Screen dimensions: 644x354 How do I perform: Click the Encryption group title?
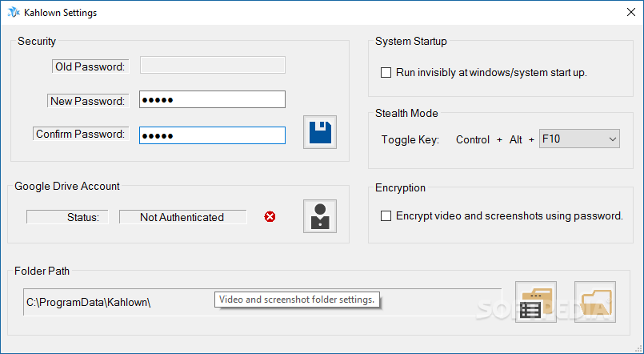401,188
